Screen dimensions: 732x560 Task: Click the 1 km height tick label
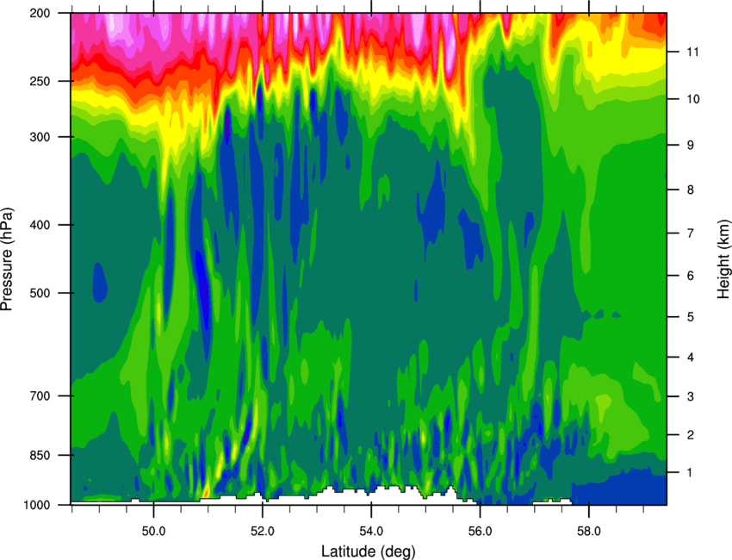point(690,473)
